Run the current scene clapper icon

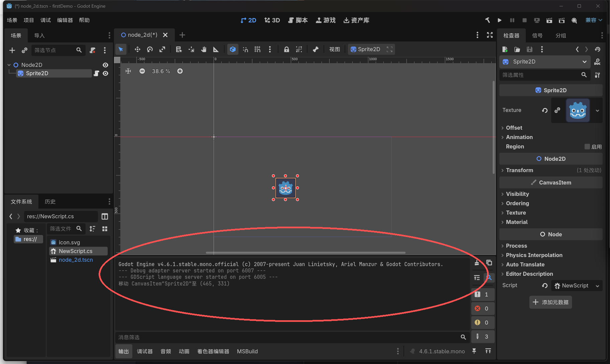(x=549, y=20)
